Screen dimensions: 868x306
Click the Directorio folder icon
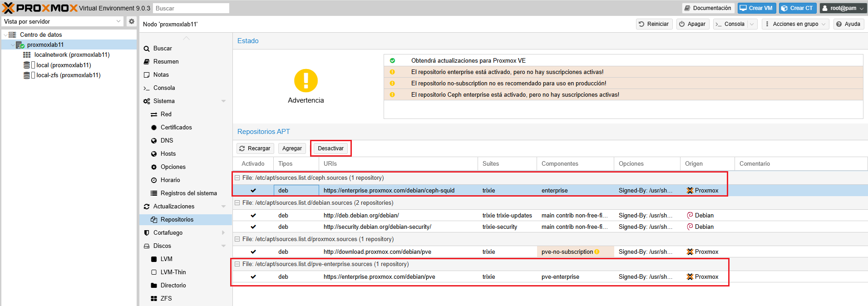pyautogui.click(x=154, y=286)
